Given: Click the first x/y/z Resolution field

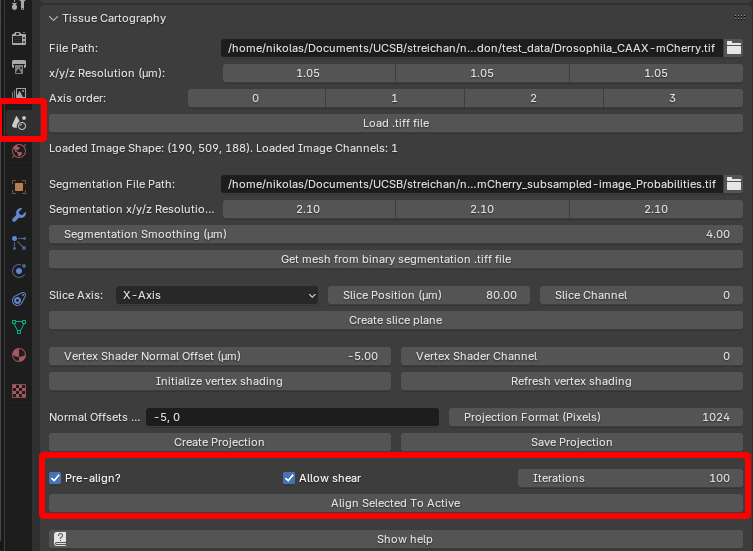Looking at the screenshot, I should pos(308,73).
